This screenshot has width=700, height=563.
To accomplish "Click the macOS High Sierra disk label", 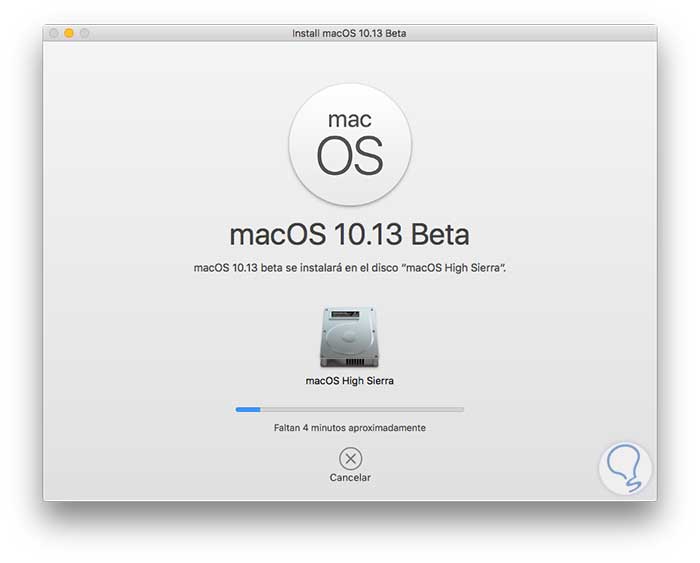I will (x=350, y=381).
